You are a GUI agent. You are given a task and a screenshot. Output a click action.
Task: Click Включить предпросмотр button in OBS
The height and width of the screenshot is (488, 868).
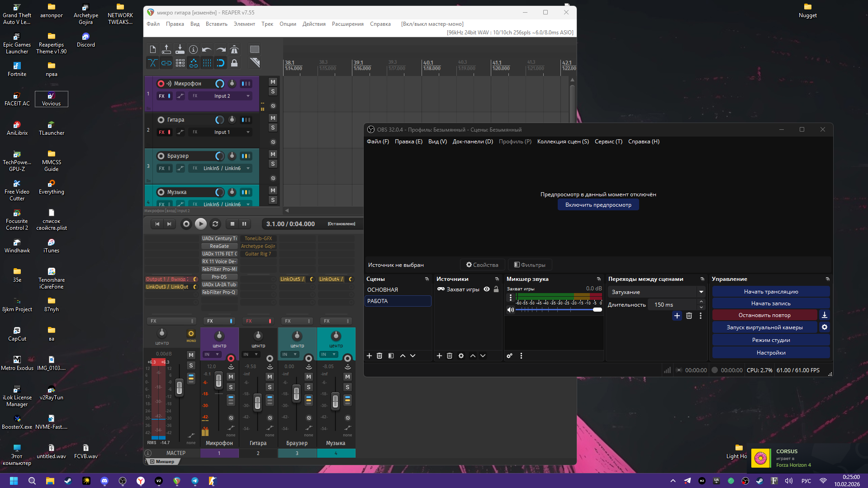598,205
